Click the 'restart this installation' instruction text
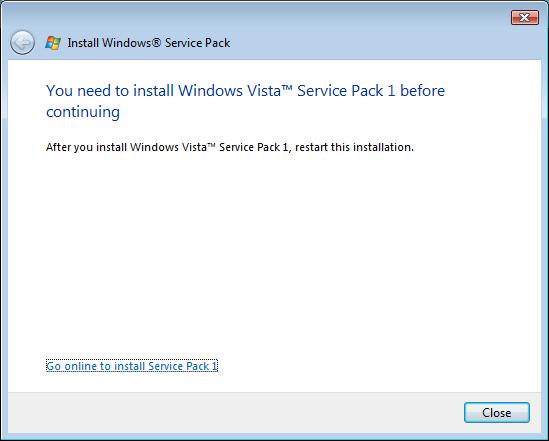This screenshot has width=549, height=441. pos(354,147)
